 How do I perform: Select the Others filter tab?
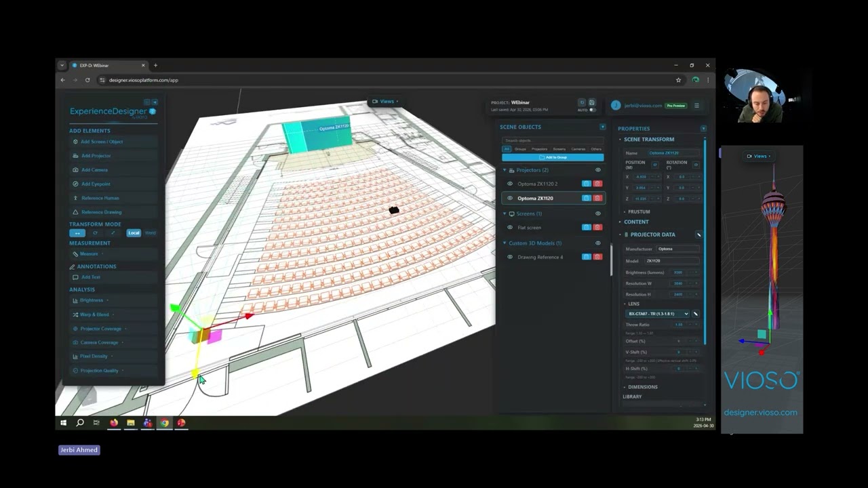[x=596, y=149]
